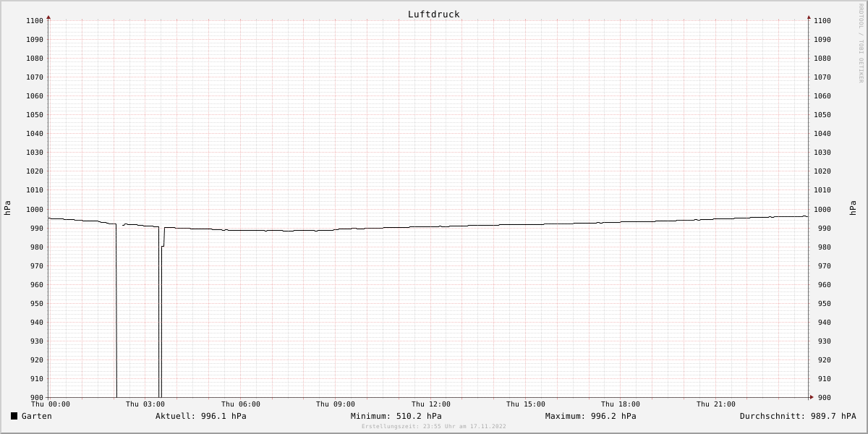This screenshot has width=868, height=434.
Task: Click the "1060" label on the right axis
Action: 822,96
